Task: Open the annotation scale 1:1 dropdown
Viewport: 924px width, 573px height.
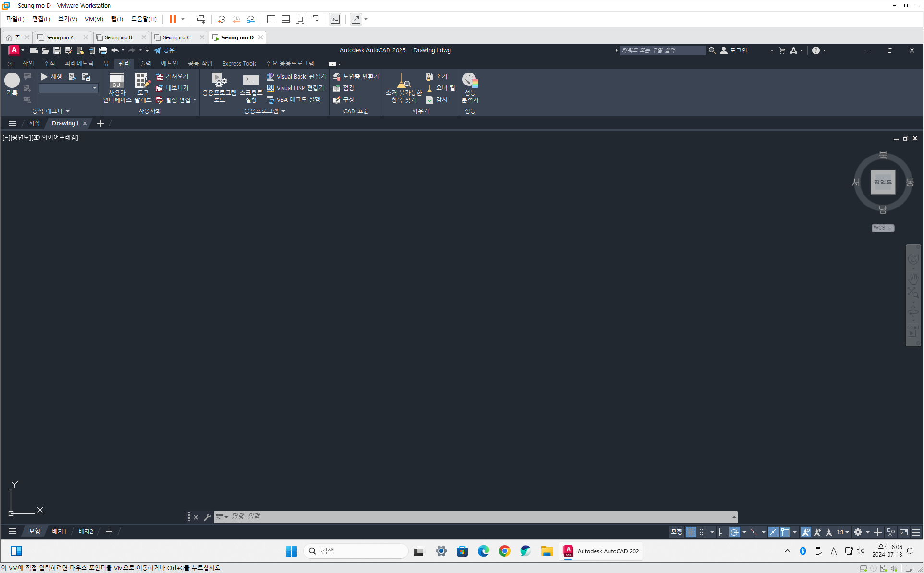Action: (x=843, y=532)
